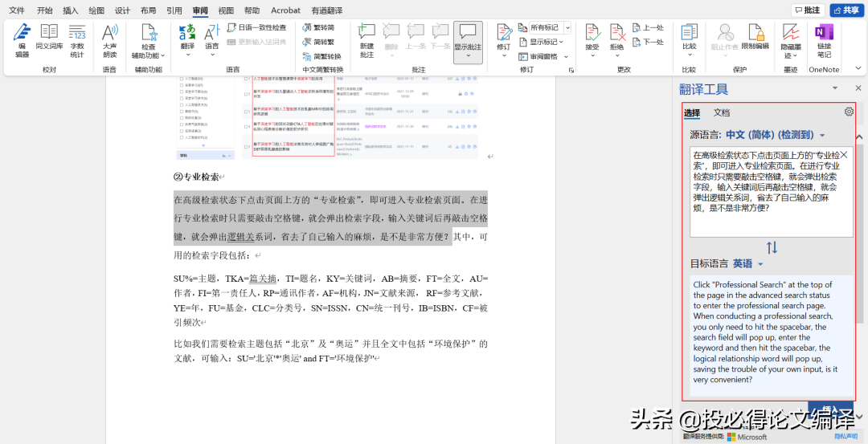Go to next change 下一处
This screenshot has width=868, height=444.
(648, 42)
